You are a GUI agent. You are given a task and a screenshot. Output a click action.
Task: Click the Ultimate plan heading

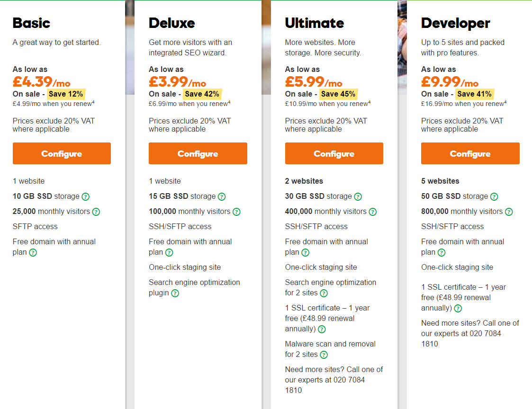[314, 23]
